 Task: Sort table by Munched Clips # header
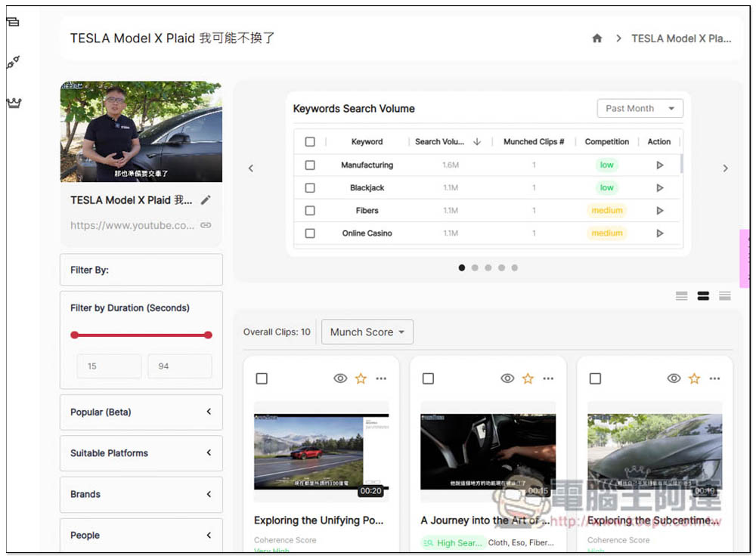534,142
